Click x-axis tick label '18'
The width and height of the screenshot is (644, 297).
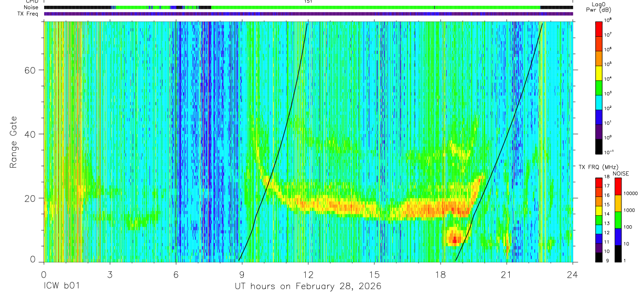(x=441, y=274)
